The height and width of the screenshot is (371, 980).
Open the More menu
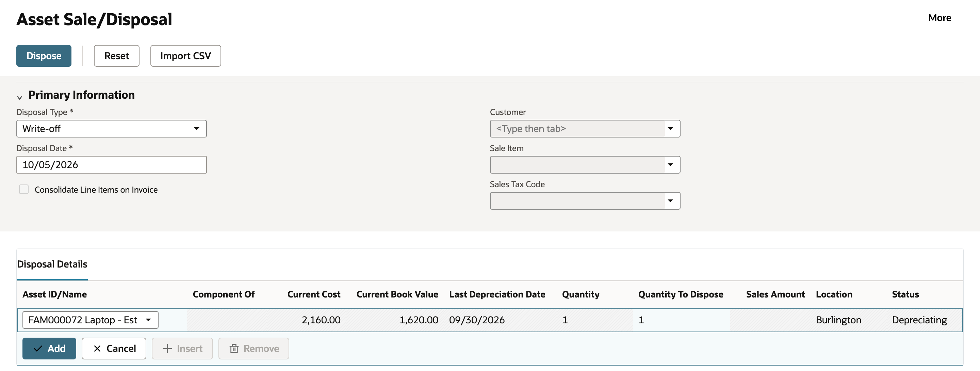coord(939,18)
